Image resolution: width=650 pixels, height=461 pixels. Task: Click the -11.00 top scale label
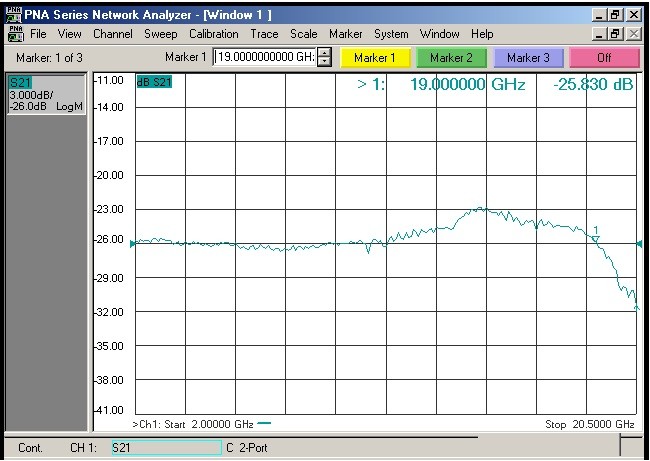click(109, 80)
